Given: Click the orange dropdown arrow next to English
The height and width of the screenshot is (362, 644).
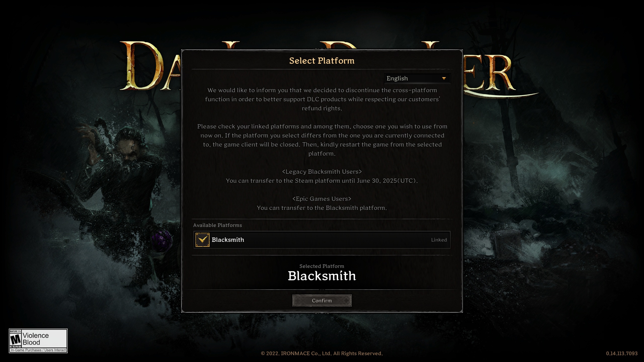Looking at the screenshot, I should (444, 78).
